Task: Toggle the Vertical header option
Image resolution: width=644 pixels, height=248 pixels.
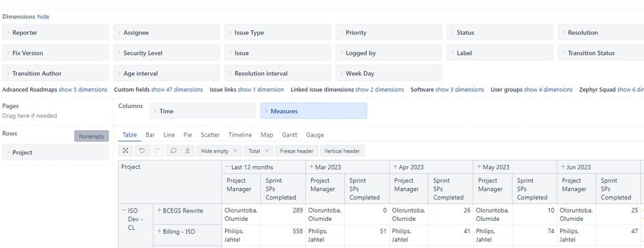Action: pyautogui.click(x=342, y=151)
